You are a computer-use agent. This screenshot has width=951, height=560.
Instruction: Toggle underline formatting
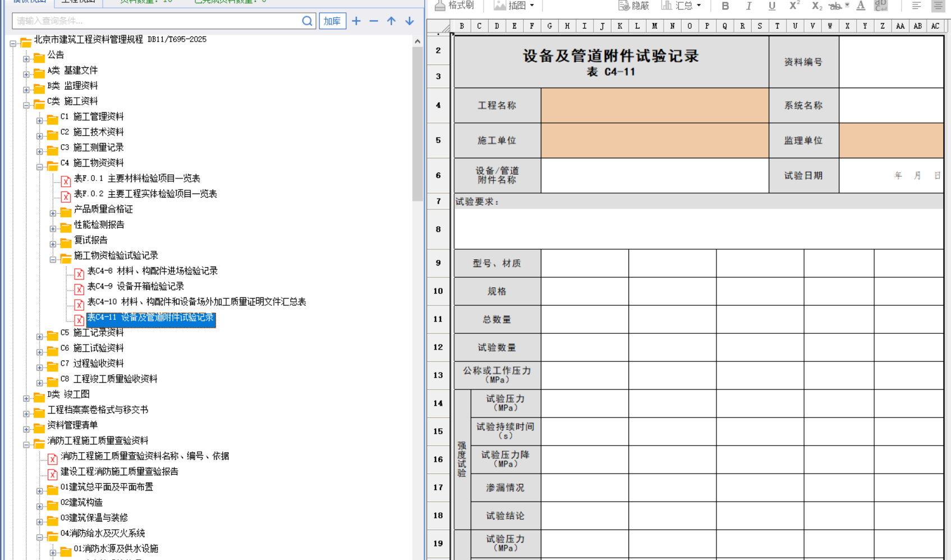(x=772, y=6)
